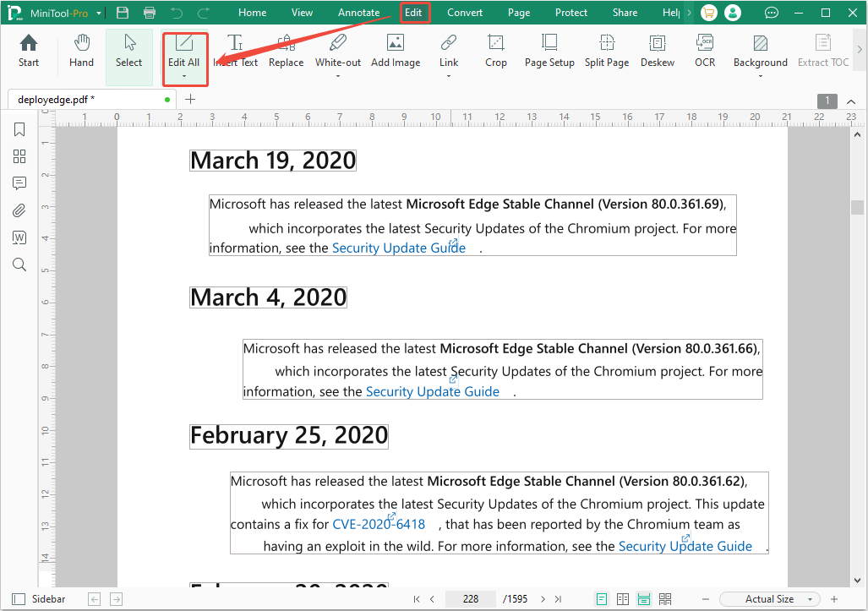Expand the MiniTool-Pro app dropdown arrow

coord(99,14)
